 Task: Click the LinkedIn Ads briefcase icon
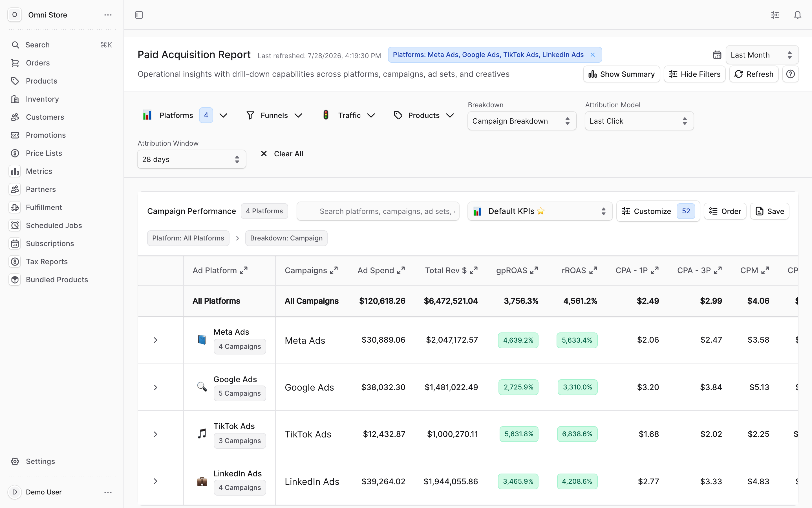coord(202,481)
